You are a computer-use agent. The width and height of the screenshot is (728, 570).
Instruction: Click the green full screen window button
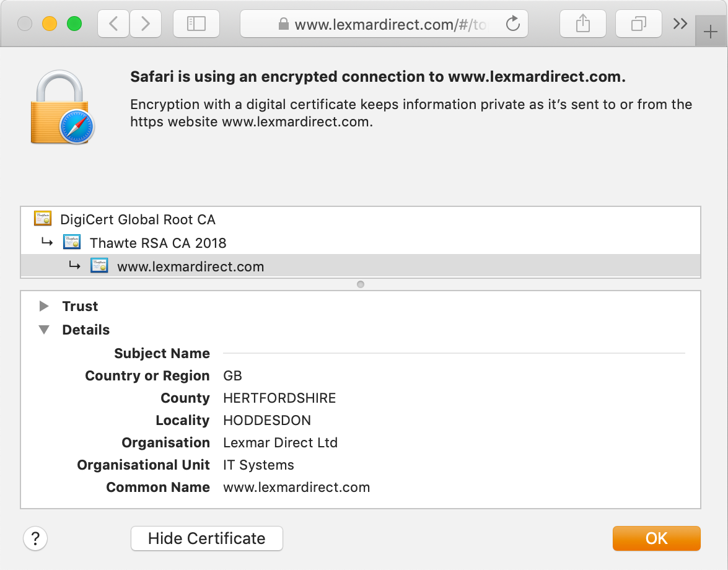74,23
